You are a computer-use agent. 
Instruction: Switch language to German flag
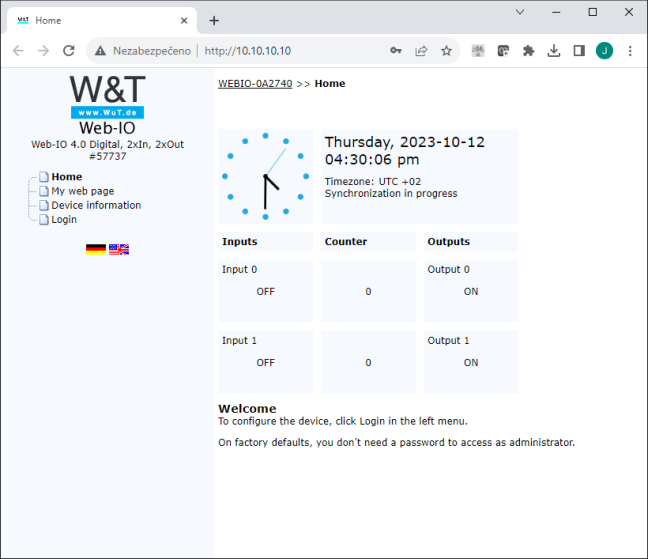(x=96, y=250)
